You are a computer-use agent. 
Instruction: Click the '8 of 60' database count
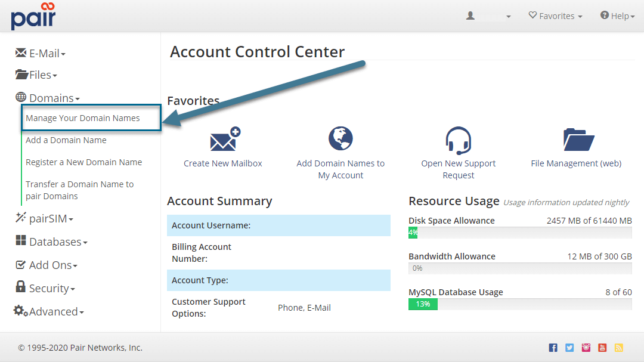[x=618, y=292]
